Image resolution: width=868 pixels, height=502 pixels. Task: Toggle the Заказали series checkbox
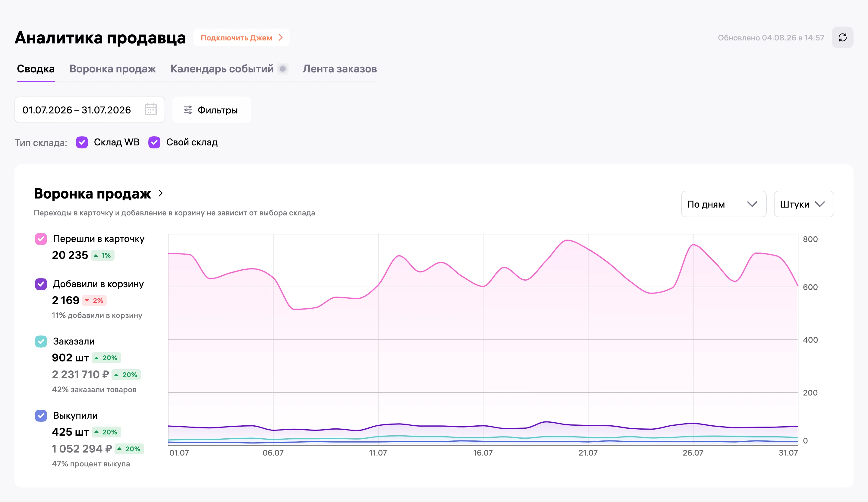click(41, 341)
